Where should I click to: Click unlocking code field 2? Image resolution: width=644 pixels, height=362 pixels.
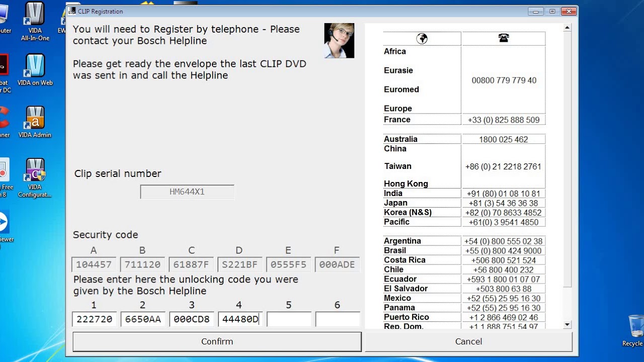click(x=143, y=319)
